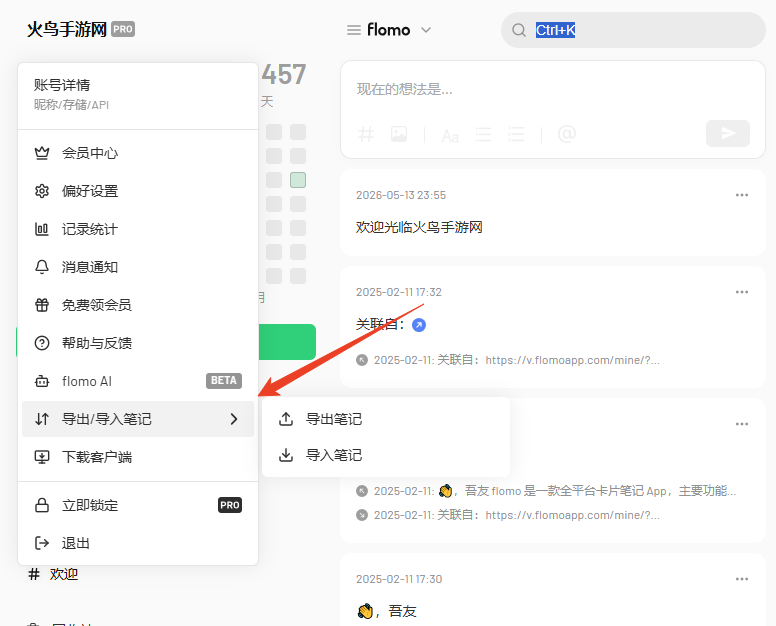Image resolution: width=776 pixels, height=626 pixels.
Task: Click the 2026-05-13 23:55 timestamp
Action: coord(401,195)
